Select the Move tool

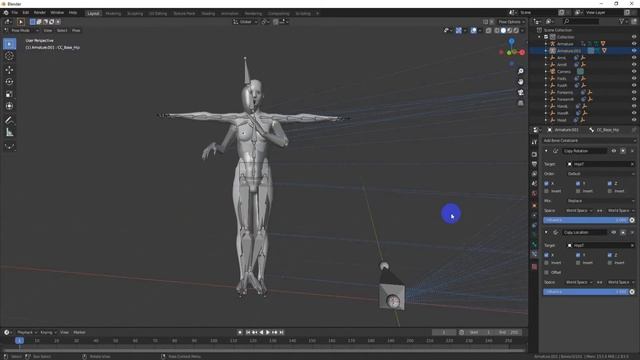[9, 70]
